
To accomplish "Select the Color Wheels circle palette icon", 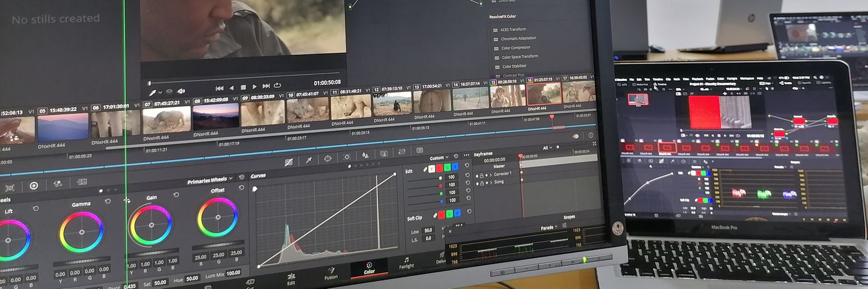I will tap(34, 186).
